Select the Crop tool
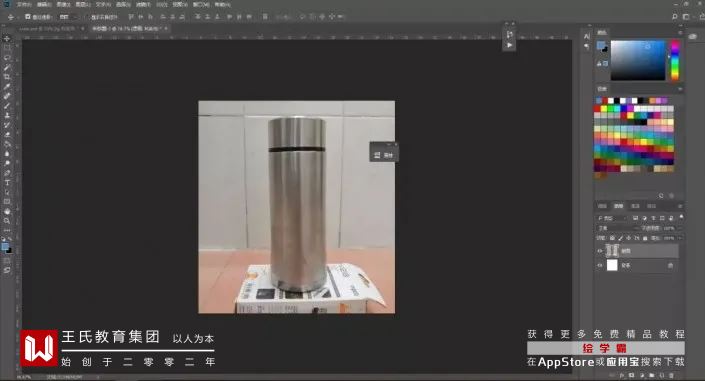 pos(7,77)
